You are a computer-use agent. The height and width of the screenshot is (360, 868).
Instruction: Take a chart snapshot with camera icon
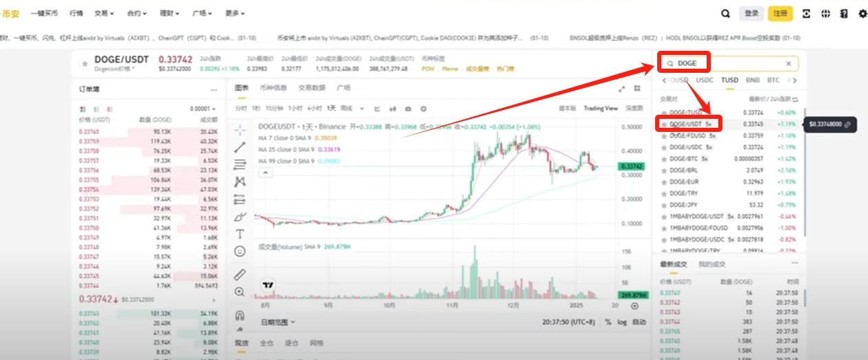408,109
